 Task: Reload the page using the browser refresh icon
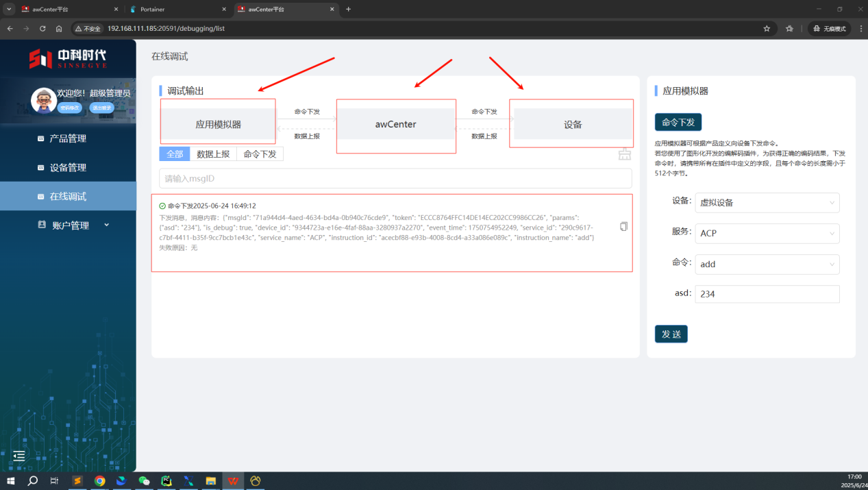pyautogui.click(x=42, y=29)
